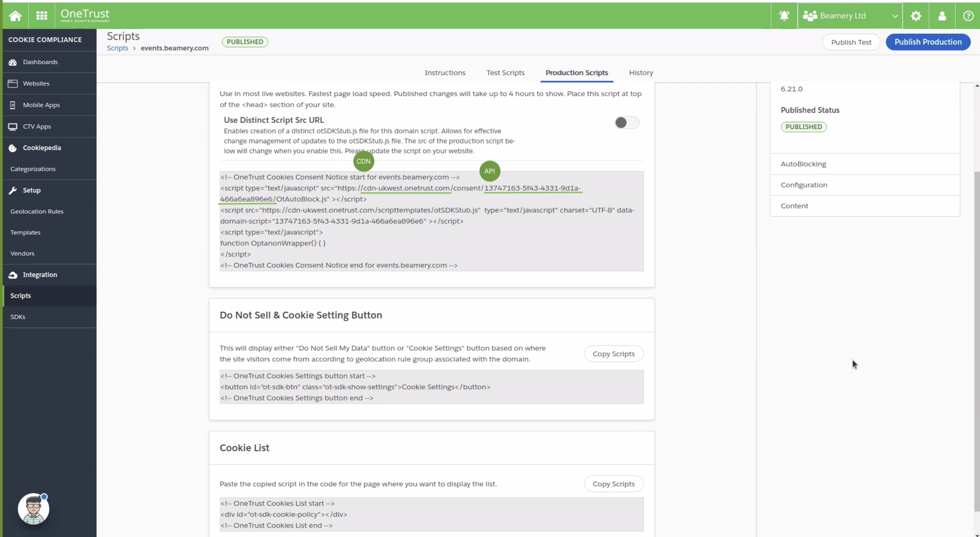Expand the Configuration section
The width and height of the screenshot is (980, 537).
tap(865, 185)
